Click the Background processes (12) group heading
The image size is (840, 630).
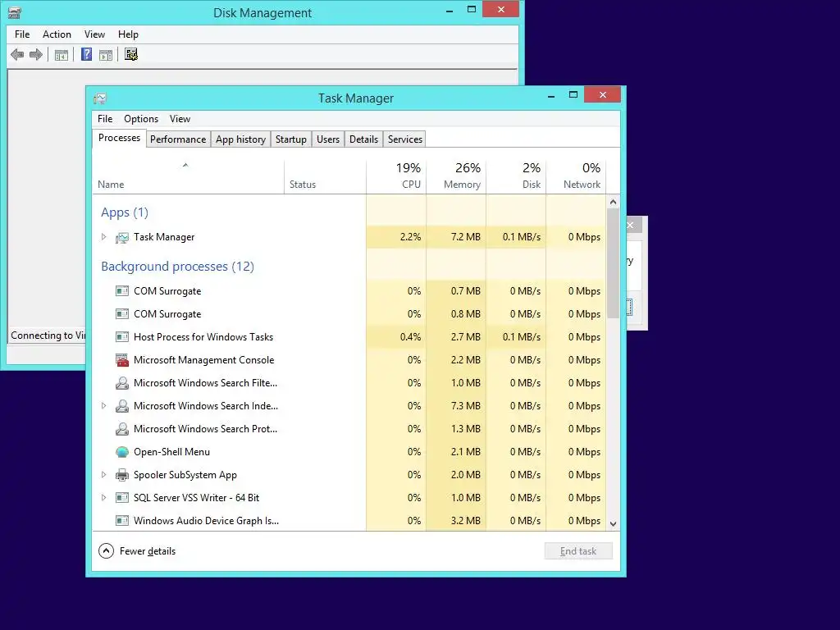point(177,267)
